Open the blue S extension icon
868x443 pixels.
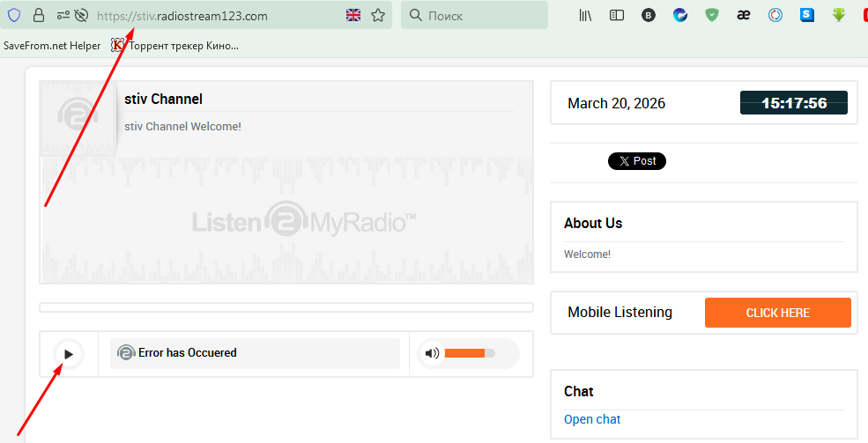pyautogui.click(x=807, y=15)
